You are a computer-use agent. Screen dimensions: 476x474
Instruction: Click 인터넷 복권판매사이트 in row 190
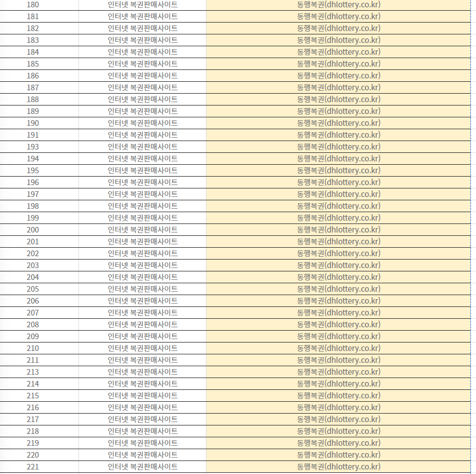tap(142, 123)
